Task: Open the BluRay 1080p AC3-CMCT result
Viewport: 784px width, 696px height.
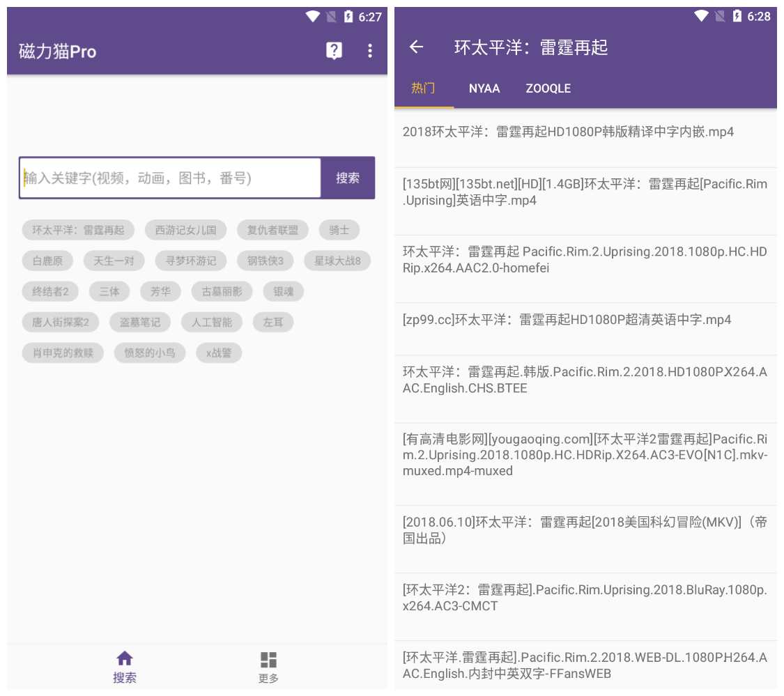Action: click(585, 598)
